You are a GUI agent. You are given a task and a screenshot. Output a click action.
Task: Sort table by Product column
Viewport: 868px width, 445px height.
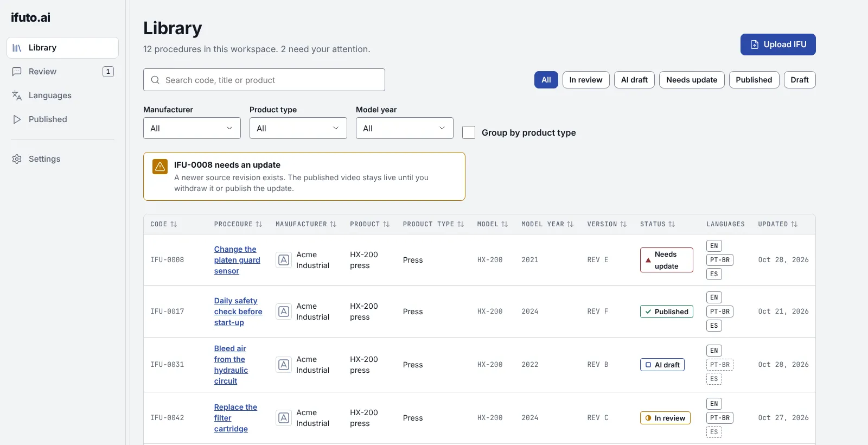pos(370,224)
